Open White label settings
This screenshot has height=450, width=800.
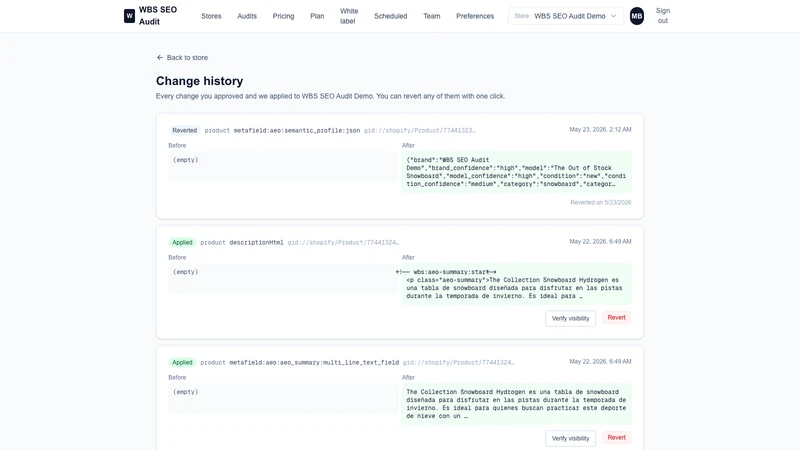(349, 16)
